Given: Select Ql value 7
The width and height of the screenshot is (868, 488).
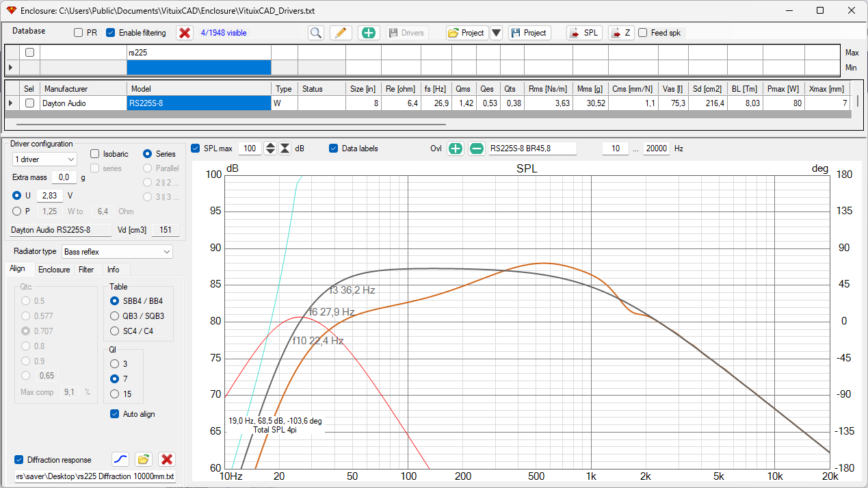Looking at the screenshot, I should coord(115,379).
